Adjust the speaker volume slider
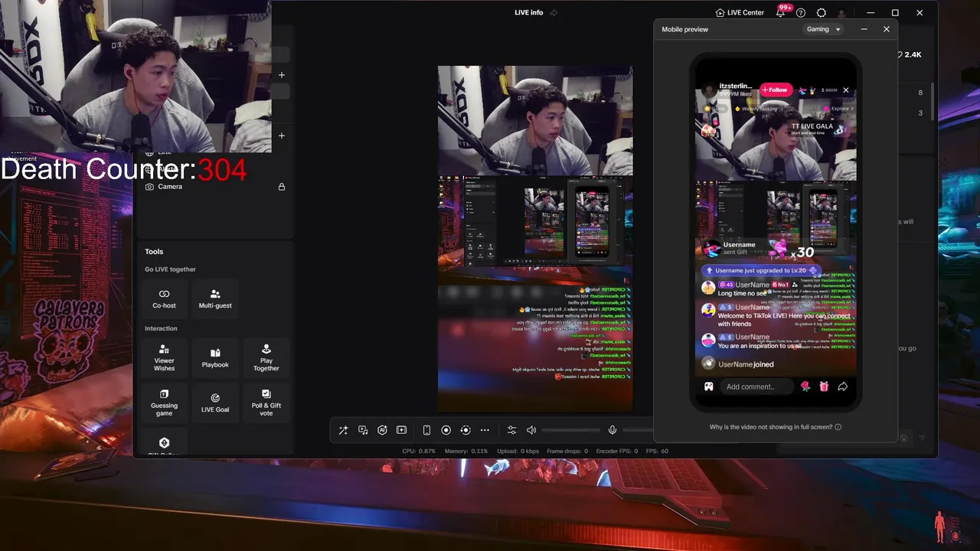 pos(570,430)
